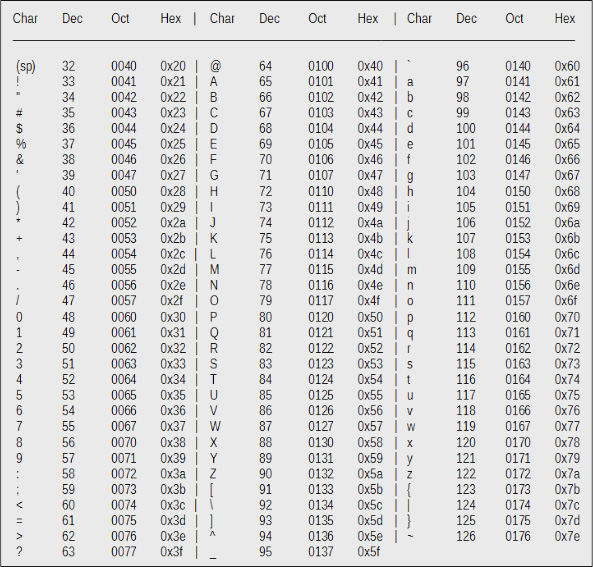The height and width of the screenshot is (567, 593).
Task: Click the question mark character cell
Action: (x=19, y=552)
